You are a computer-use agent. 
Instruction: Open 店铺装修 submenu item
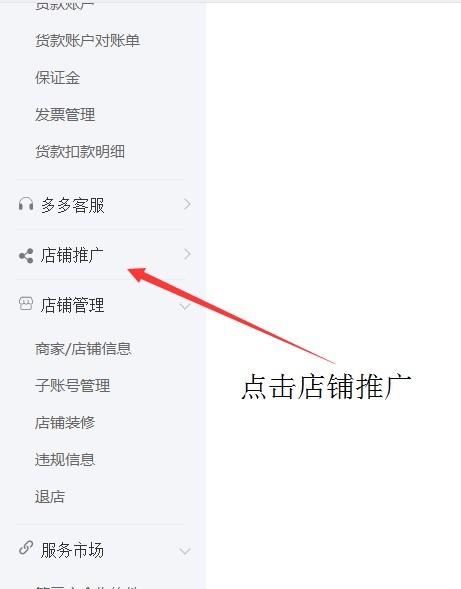click(65, 423)
